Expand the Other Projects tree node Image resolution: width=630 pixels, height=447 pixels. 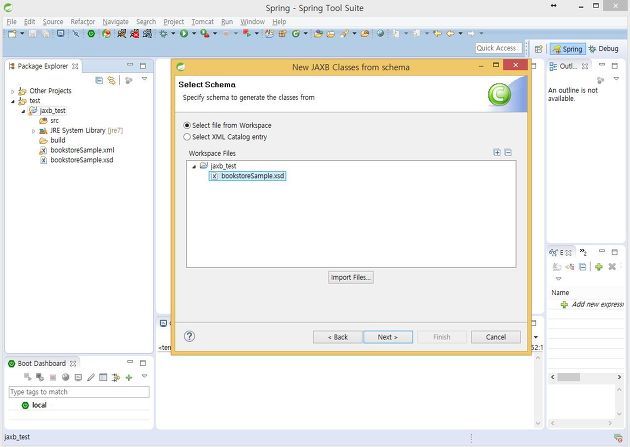(12, 91)
